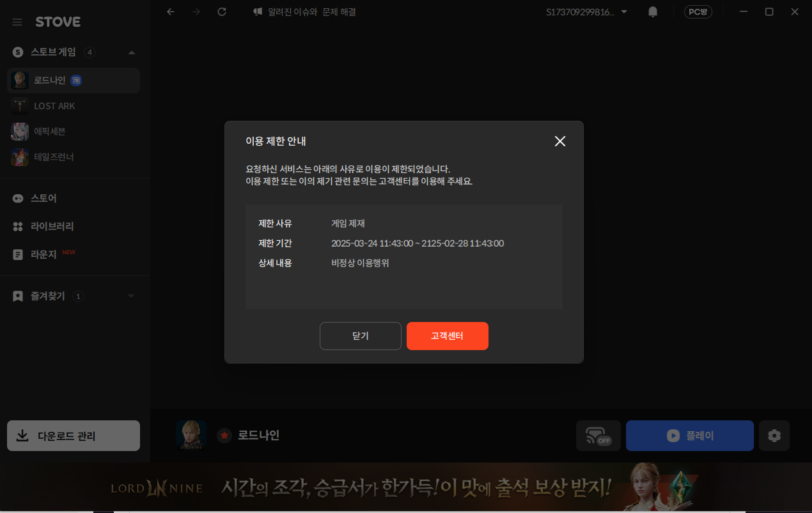Click the blue 플레이 button
812x513 pixels.
pos(690,436)
